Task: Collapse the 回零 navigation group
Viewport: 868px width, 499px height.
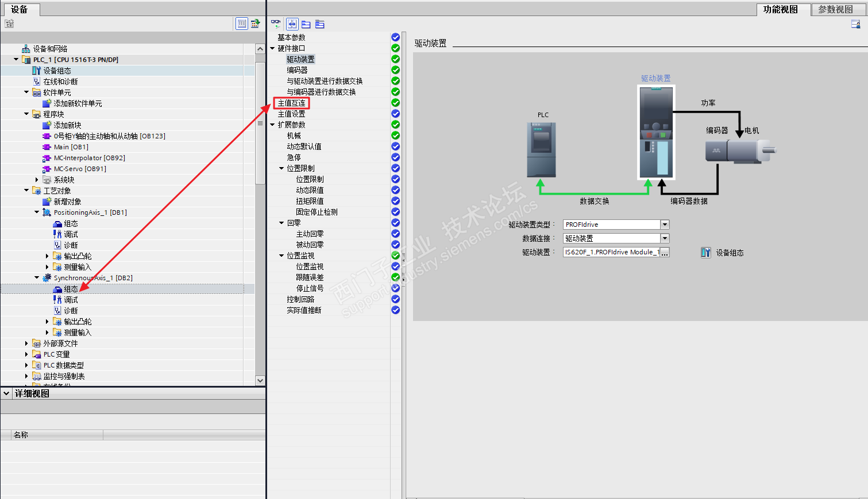Action: pos(281,223)
